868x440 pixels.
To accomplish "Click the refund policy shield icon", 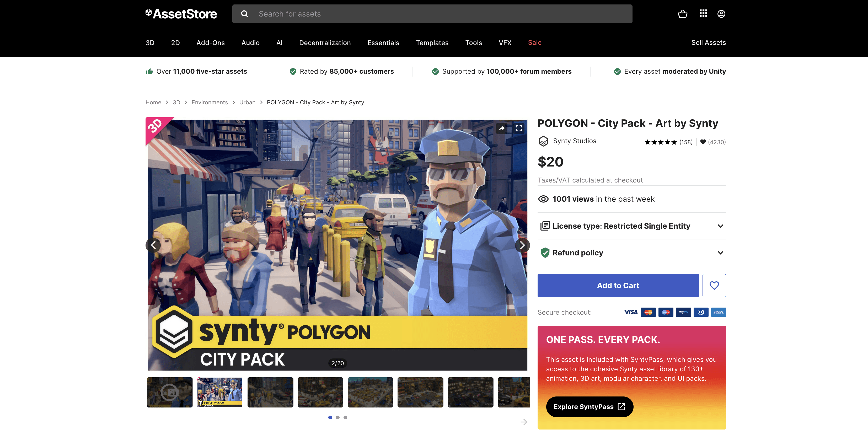I will pyautogui.click(x=545, y=253).
